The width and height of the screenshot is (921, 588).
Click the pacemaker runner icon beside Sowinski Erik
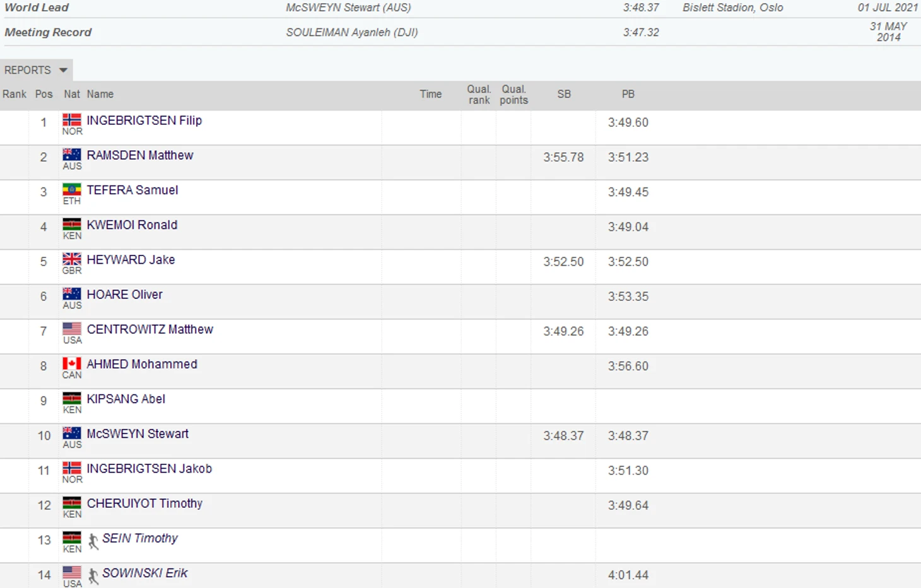pos(93,575)
